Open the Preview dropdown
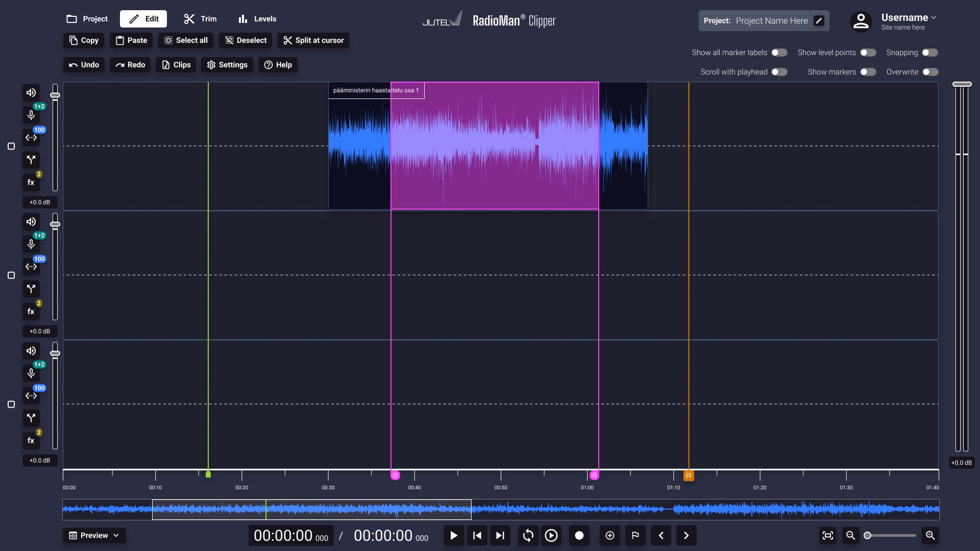The image size is (980, 551). [94, 535]
